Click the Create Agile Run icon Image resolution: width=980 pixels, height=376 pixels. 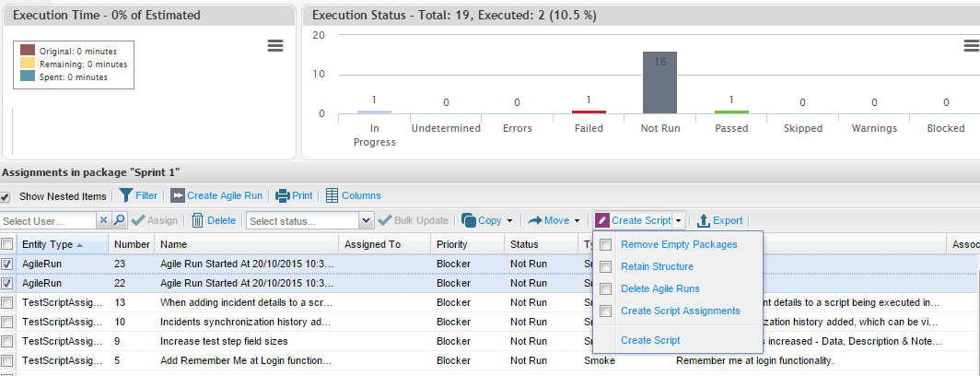[178, 195]
